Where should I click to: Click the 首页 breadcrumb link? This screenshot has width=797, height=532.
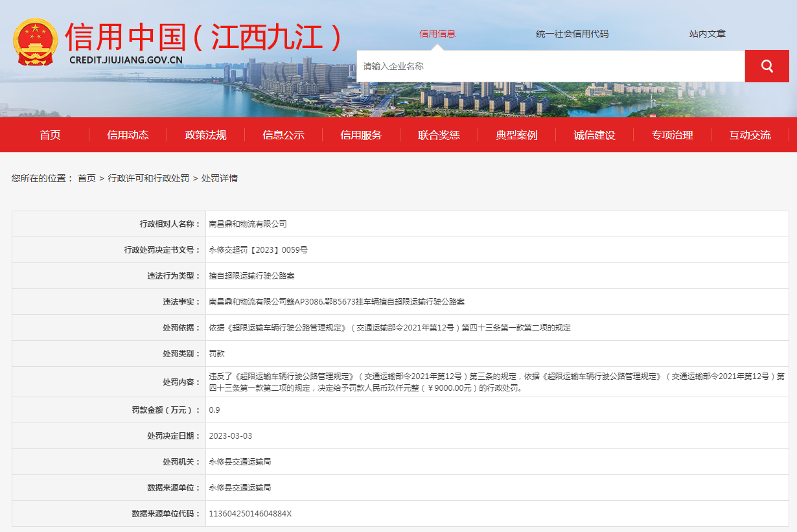pos(86,178)
